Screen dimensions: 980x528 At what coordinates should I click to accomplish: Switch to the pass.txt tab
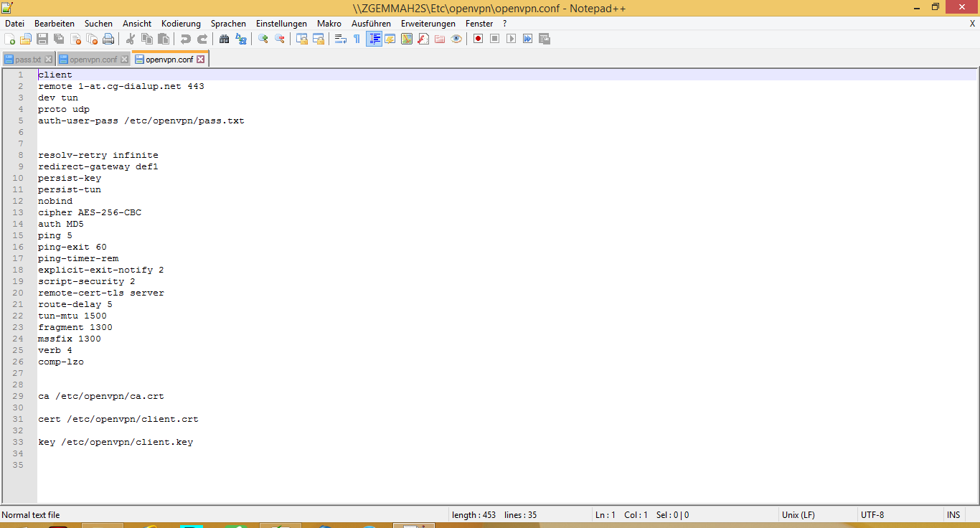tap(28, 60)
